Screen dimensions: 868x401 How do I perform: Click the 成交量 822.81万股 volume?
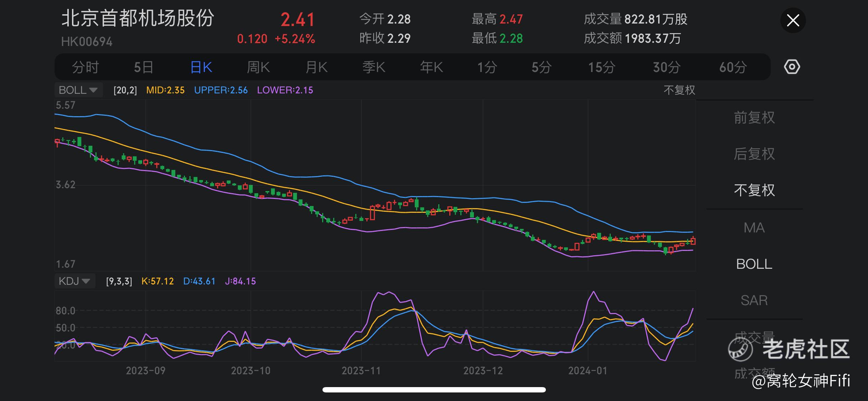[636, 19]
